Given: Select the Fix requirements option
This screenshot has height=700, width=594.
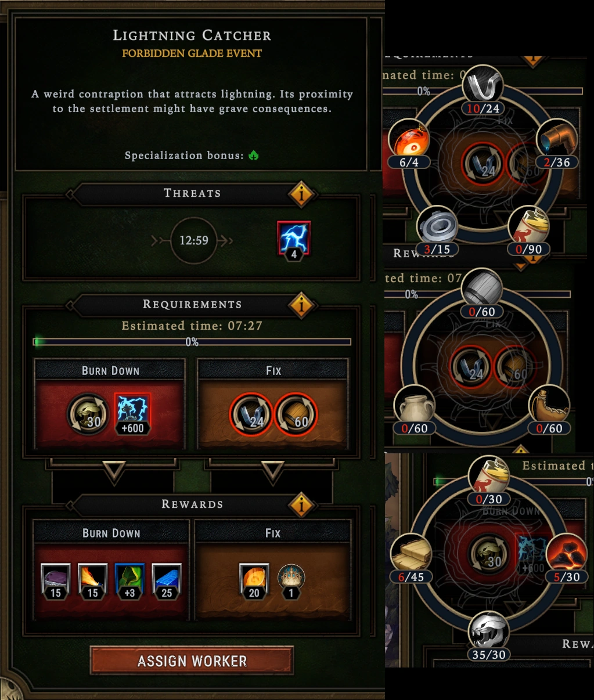Looking at the screenshot, I should coord(273,404).
